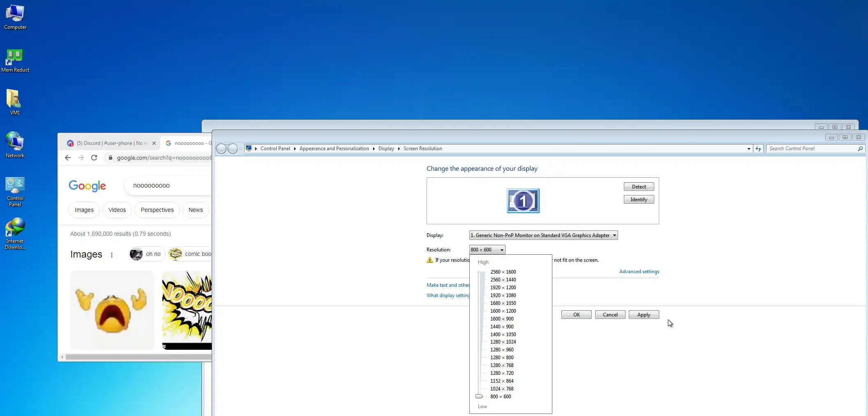The width and height of the screenshot is (868, 416).
Task: Open the crying emoji image result
Action: coord(112,310)
